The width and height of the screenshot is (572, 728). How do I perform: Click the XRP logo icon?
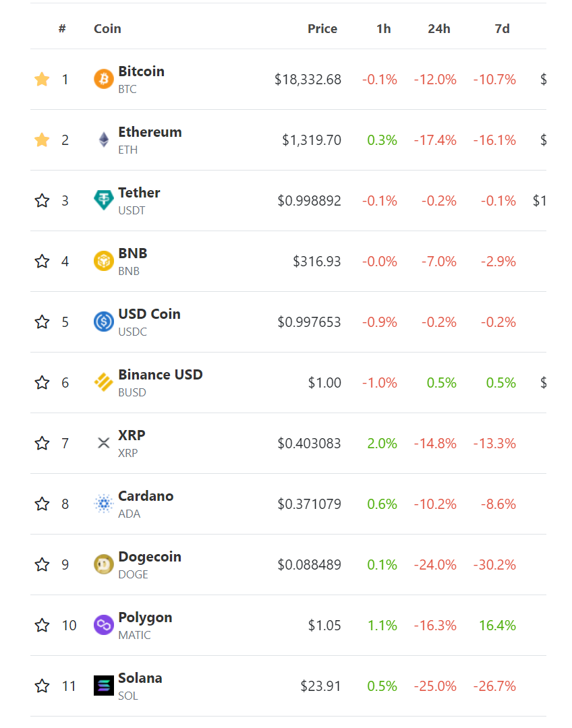(103, 443)
